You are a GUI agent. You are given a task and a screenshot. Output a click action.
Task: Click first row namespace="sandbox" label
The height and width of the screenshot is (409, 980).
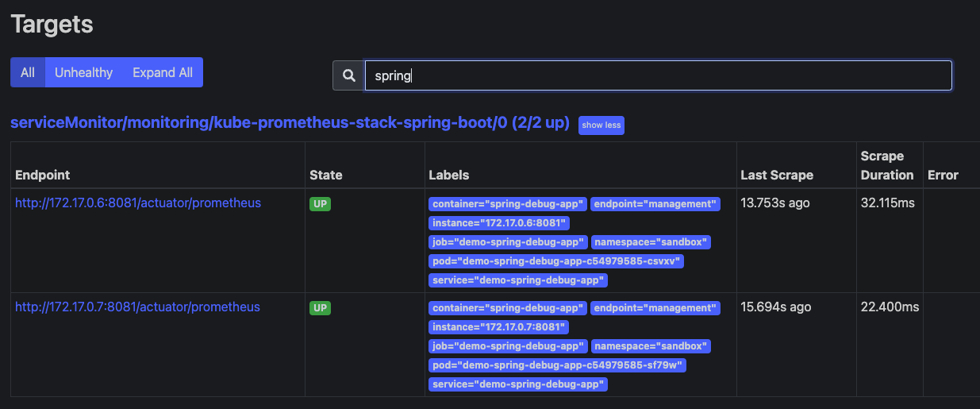(650, 242)
